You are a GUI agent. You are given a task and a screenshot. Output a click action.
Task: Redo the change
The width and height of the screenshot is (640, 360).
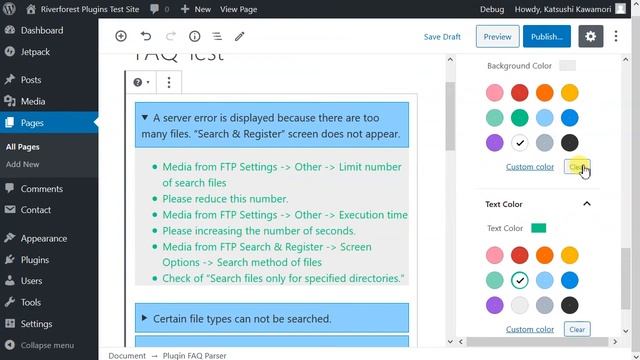point(171,36)
